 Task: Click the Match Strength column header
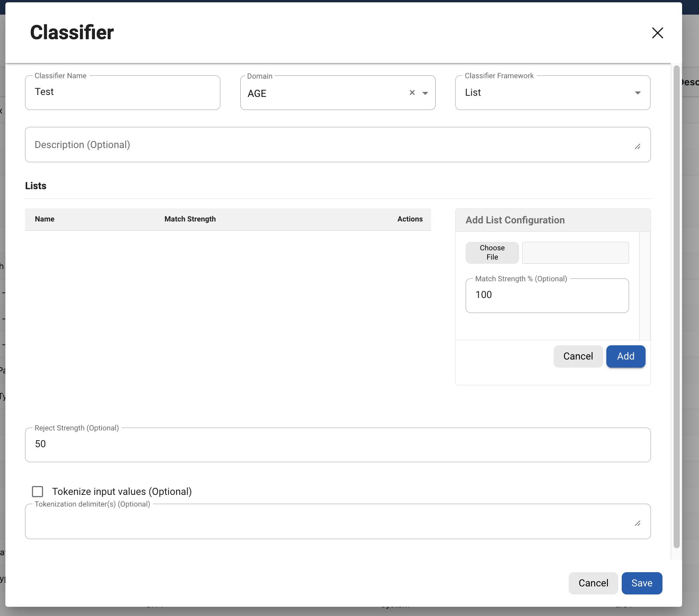pyautogui.click(x=190, y=219)
